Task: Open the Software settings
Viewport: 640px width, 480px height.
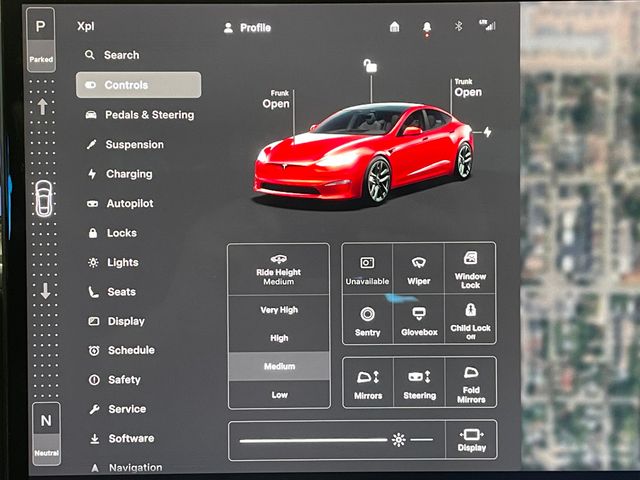Action: pos(122,438)
